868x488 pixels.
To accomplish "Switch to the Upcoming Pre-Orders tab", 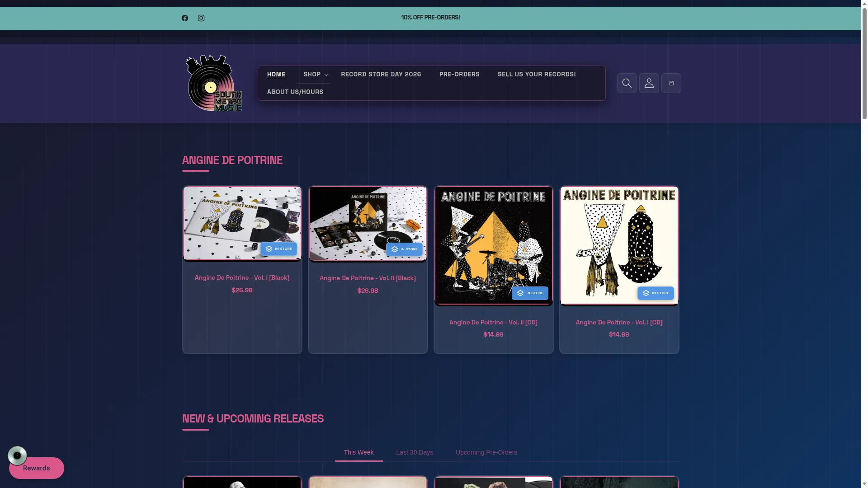I will (x=486, y=452).
